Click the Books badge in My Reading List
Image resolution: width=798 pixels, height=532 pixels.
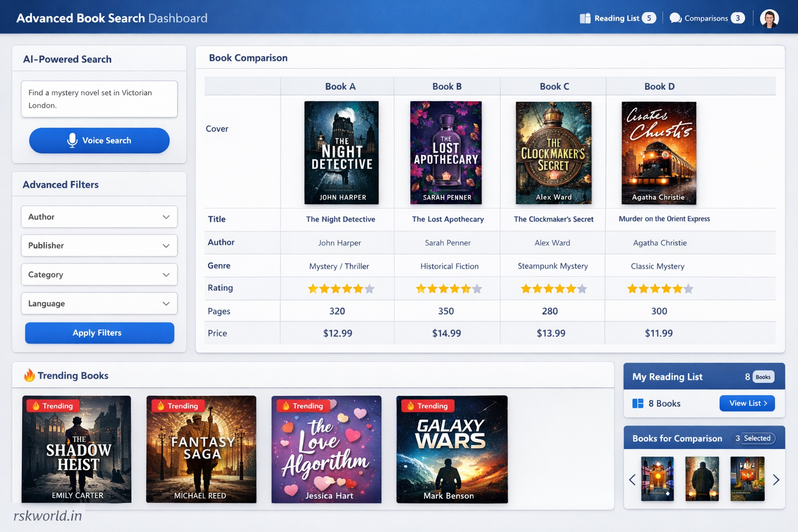[x=763, y=377]
